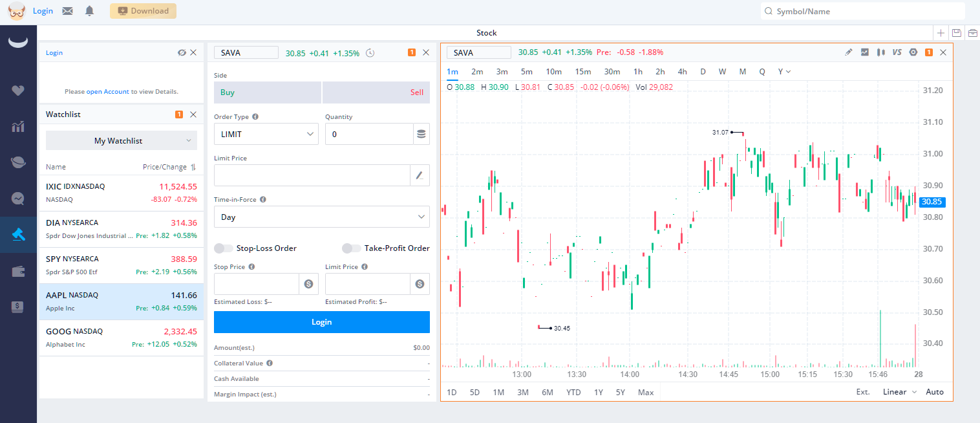
Task: Open the chat bubble chart icon in the sidebar
Action: click(x=18, y=199)
